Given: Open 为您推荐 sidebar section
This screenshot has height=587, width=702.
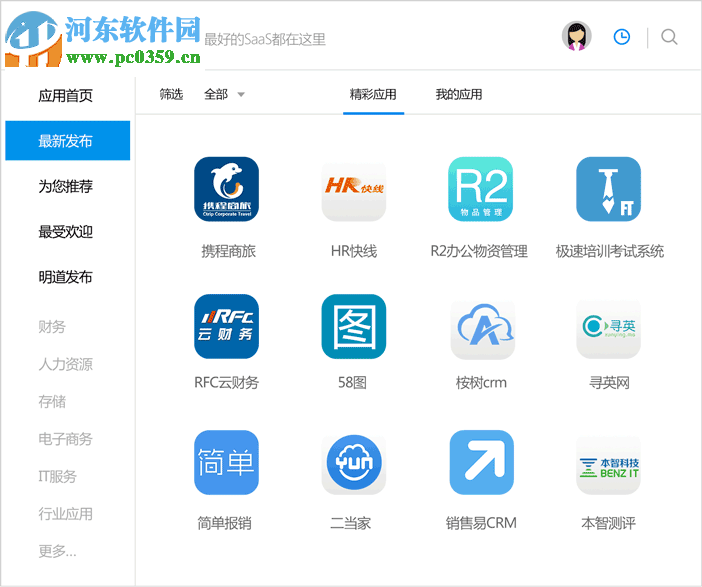Looking at the screenshot, I should pos(65,186).
